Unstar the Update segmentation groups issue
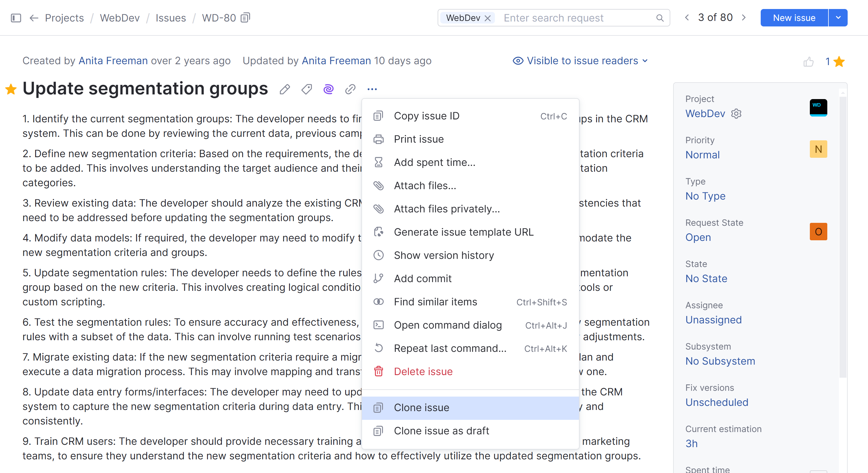The image size is (868, 473). click(11, 89)
